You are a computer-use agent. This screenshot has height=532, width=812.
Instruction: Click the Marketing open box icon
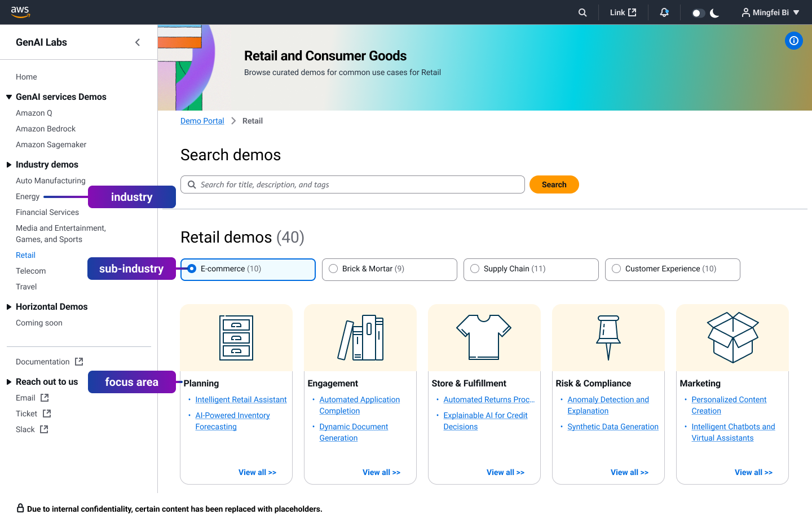[732, 337]
